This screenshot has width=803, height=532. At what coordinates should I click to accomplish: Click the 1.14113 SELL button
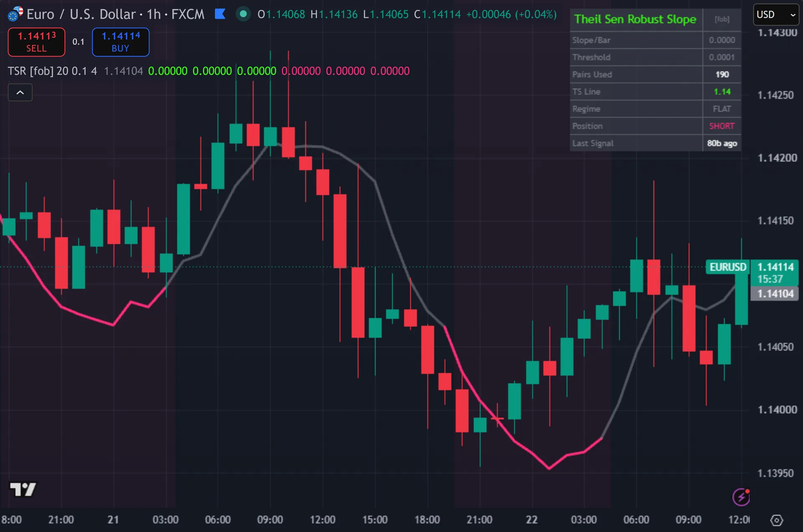coord(36,42)
